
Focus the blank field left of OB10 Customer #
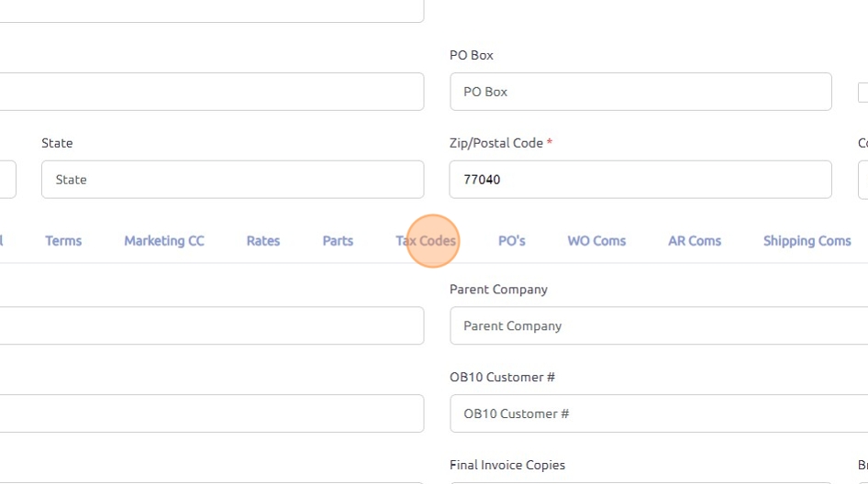tap(211, 413)
